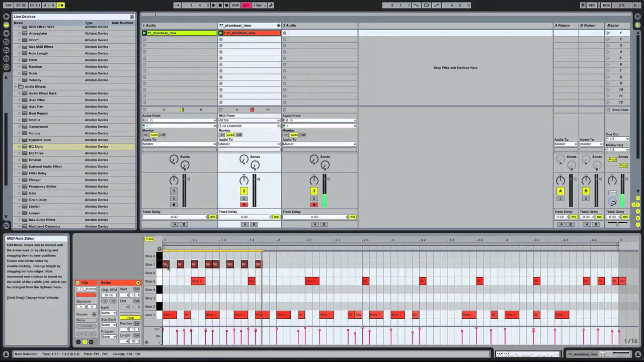Open track 1 Audio To Master dropdown
The image size is (644, 362).
point(179,144)
